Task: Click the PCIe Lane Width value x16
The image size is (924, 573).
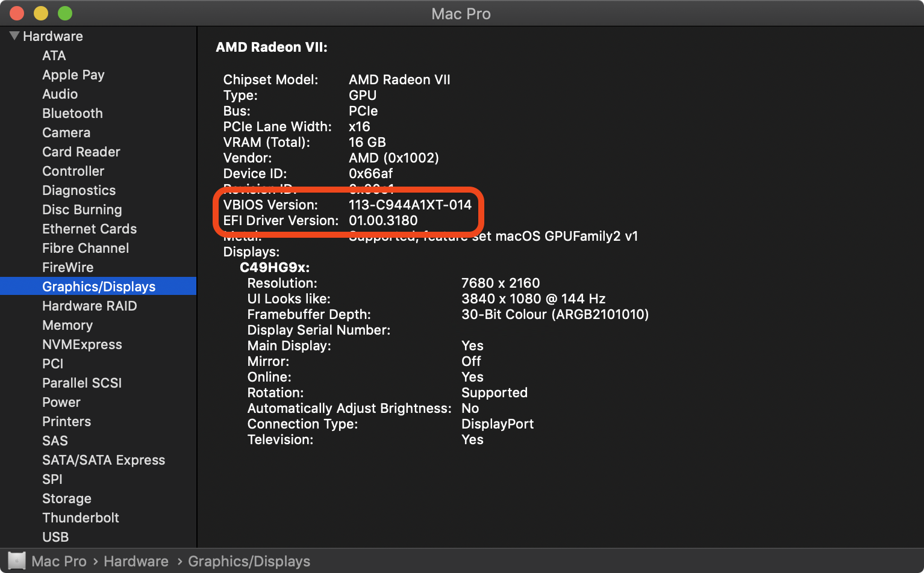Action: 360,126
